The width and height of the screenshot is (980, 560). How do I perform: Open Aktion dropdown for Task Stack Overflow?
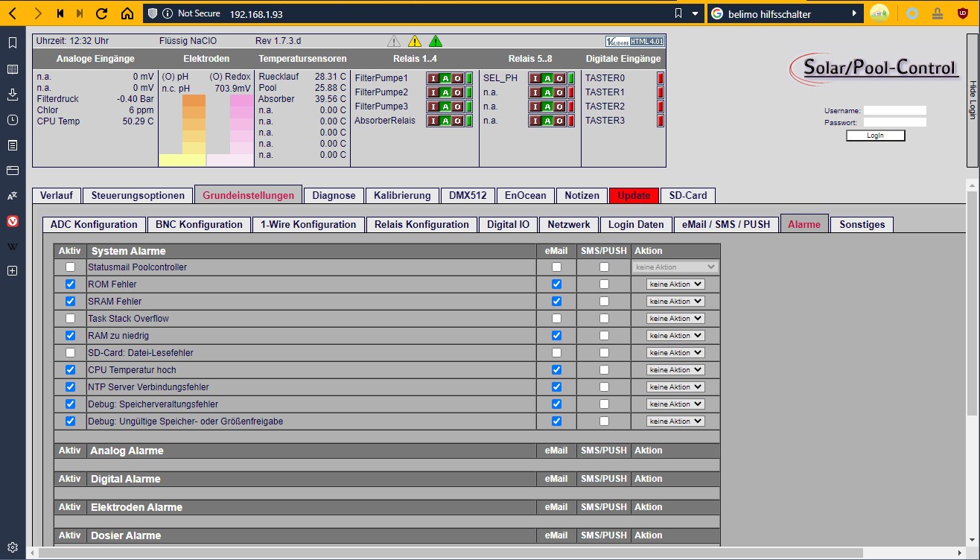coord(675,318)
